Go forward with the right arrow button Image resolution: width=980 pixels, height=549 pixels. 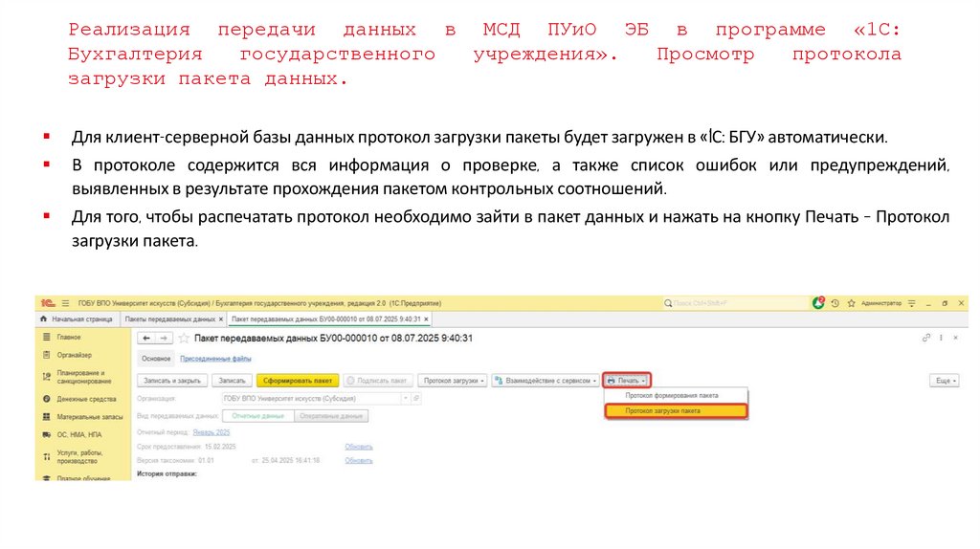(x=164, y=338)
